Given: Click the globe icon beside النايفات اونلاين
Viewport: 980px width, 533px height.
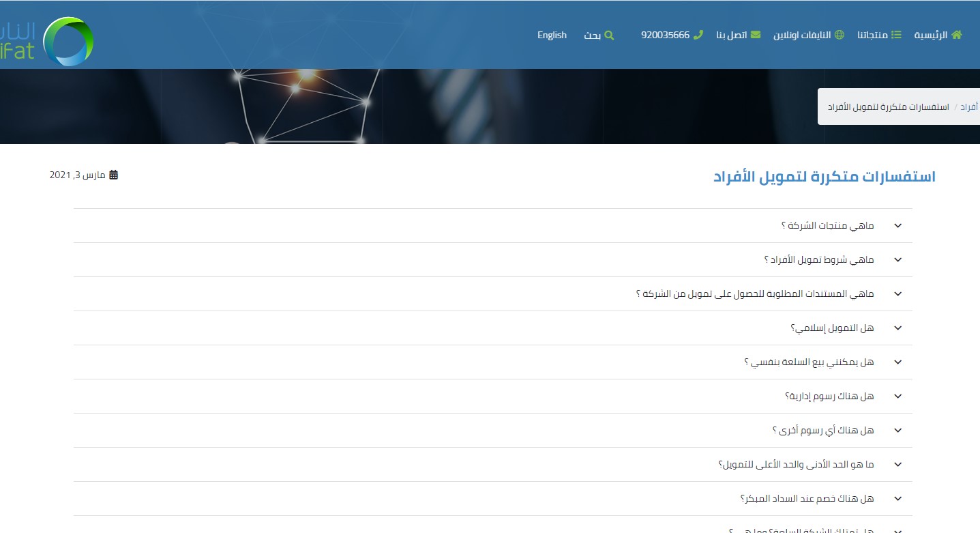Looking at the screenshot, I should 840,35.
